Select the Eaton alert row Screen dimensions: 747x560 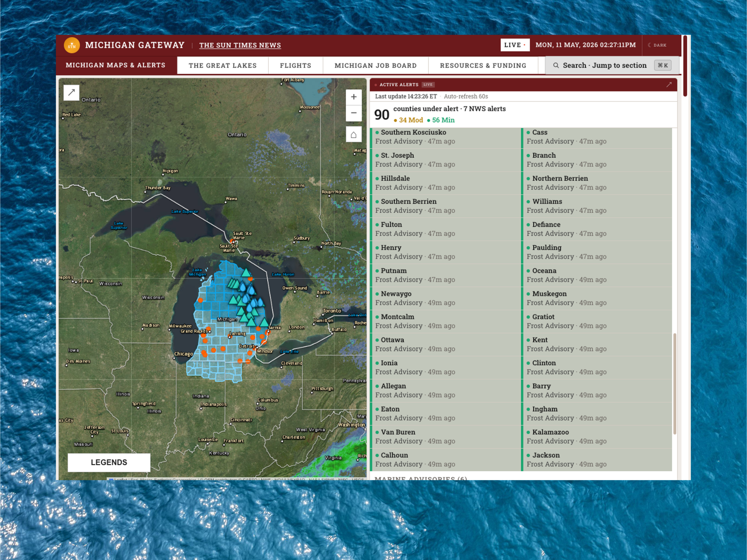(446, 414)
